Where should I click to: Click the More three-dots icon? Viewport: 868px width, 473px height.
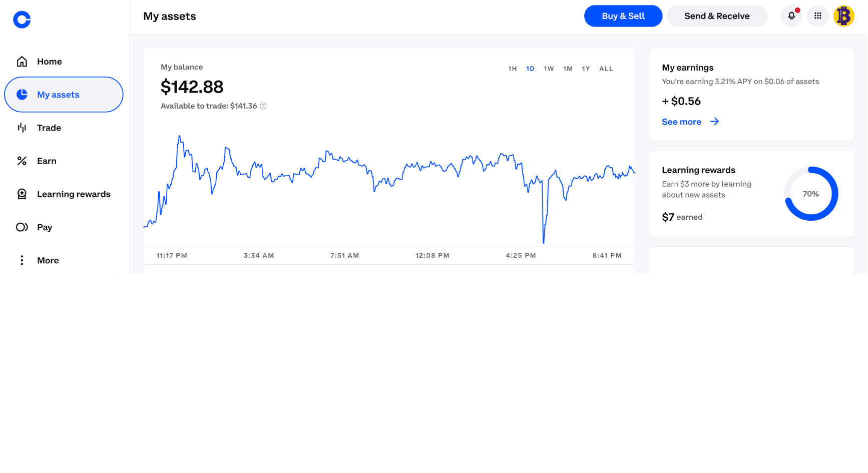coord(22,260)
